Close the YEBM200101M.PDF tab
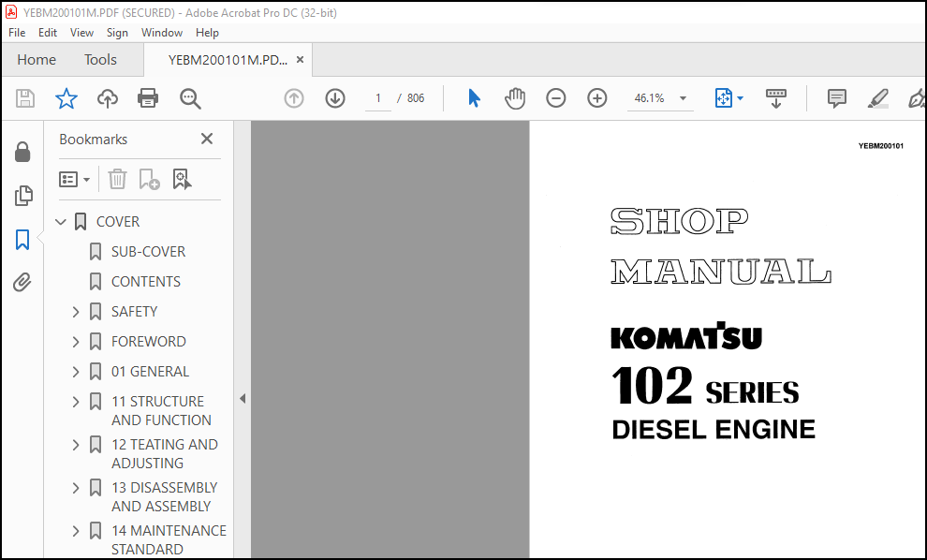The width and height of the screenshot is (927, 560). coord(300,60)
